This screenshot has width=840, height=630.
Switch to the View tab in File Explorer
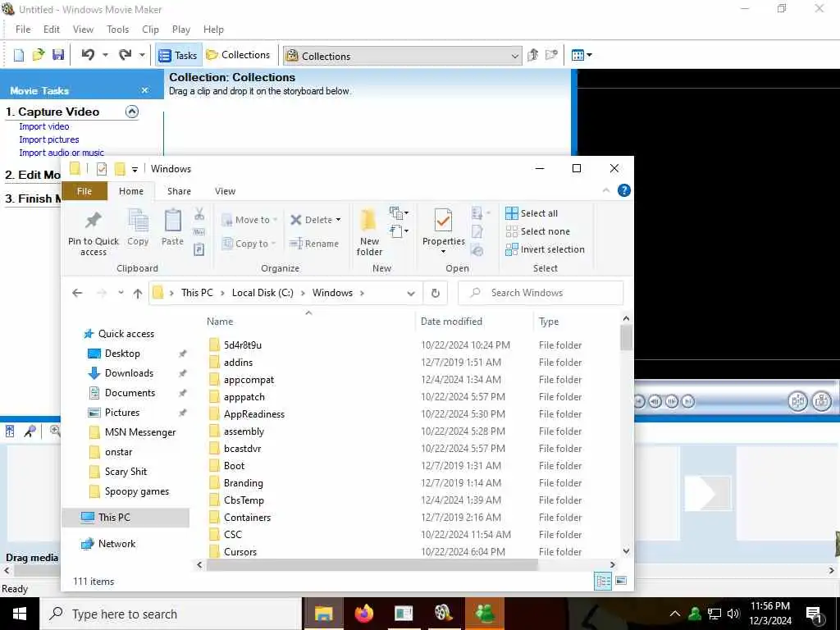(225, 191)
